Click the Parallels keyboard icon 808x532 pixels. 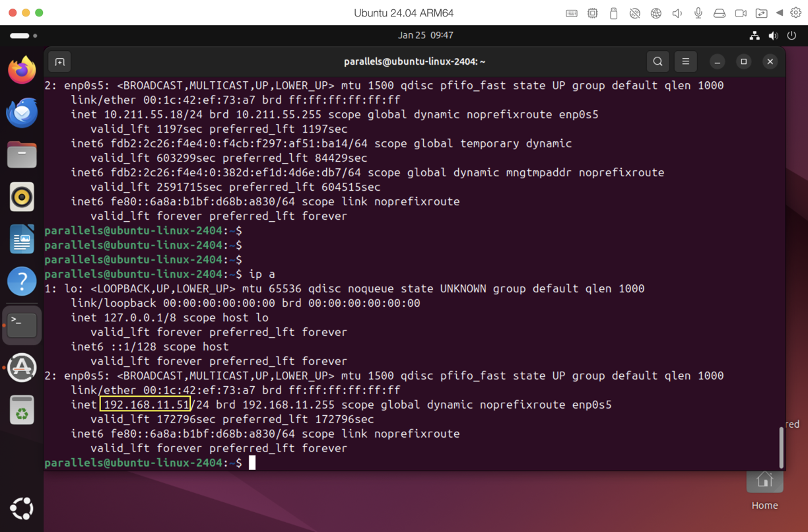point(572,13)
